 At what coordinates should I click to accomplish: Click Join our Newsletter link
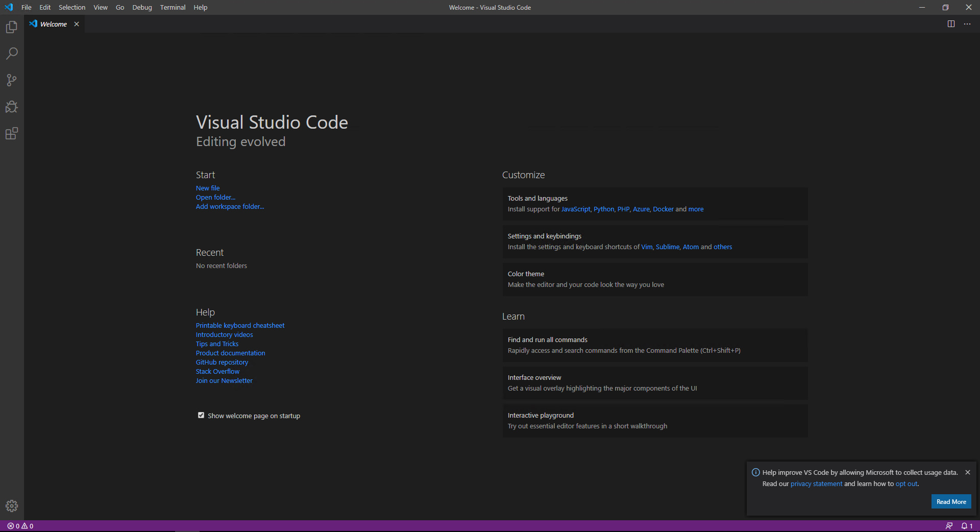coord(224,380)
